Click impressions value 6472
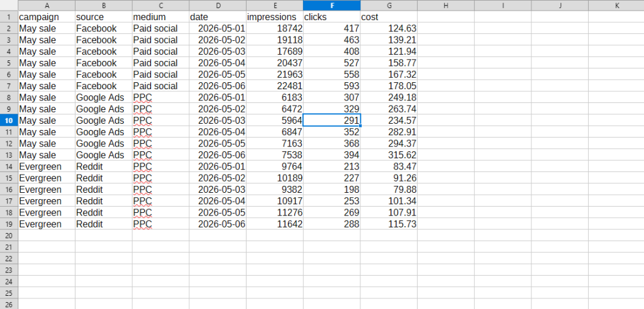This screenshot has width=644, height=309. pos(275,109)
